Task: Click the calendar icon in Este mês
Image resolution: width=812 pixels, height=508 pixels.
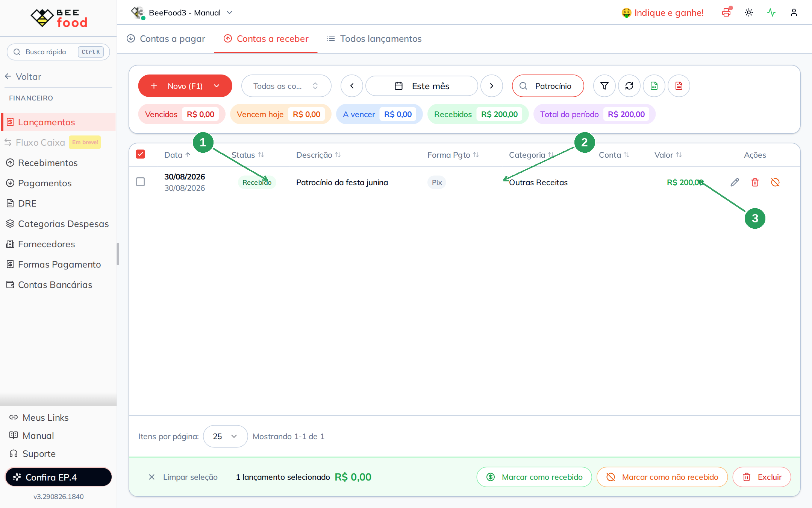Action: 399,86
